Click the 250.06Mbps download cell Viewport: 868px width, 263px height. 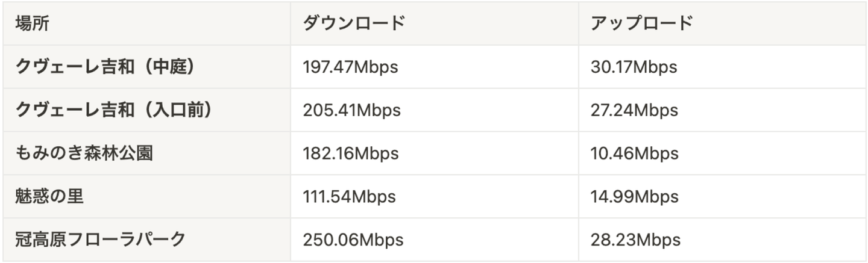pos(353,240)
